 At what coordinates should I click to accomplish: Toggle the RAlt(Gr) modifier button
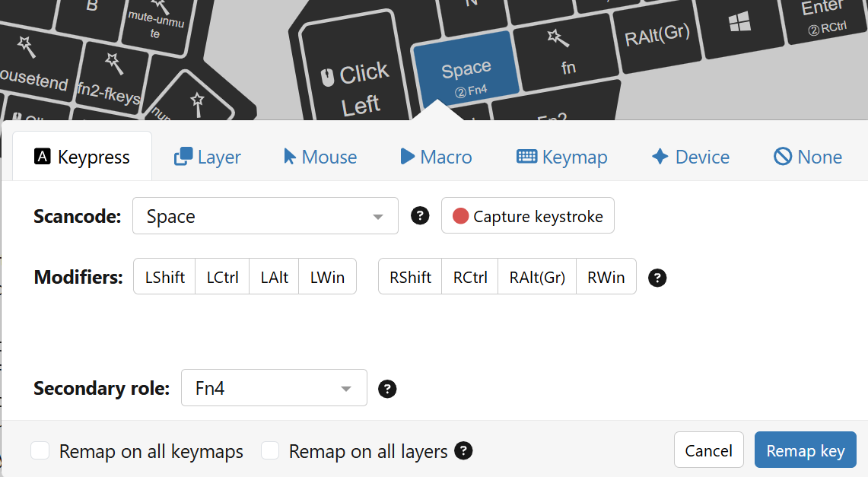tap(537, 277)
